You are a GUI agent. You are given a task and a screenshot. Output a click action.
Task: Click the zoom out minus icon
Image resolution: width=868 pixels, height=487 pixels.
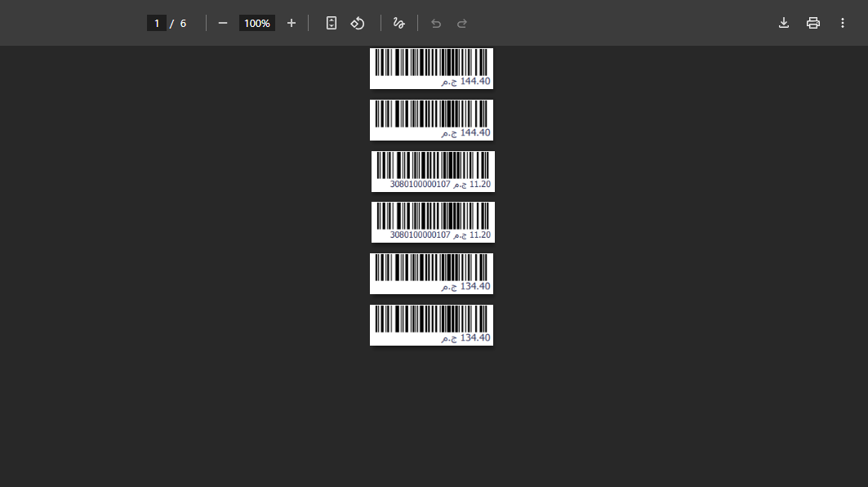coord(223,23)
